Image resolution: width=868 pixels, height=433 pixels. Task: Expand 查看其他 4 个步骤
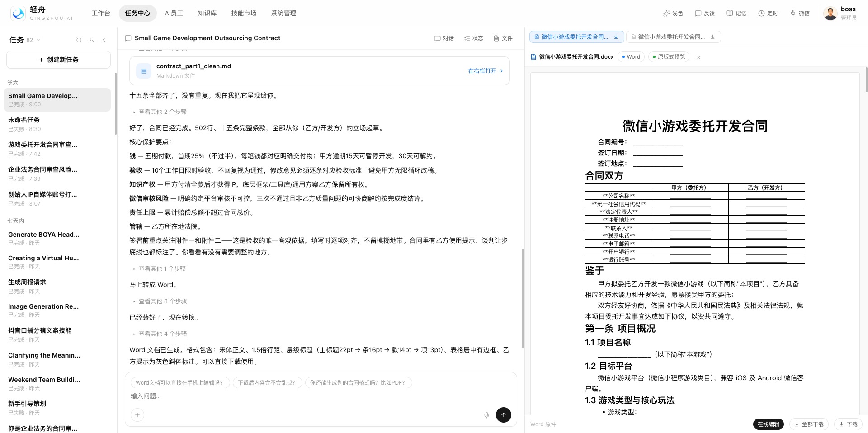click(160, 334)
